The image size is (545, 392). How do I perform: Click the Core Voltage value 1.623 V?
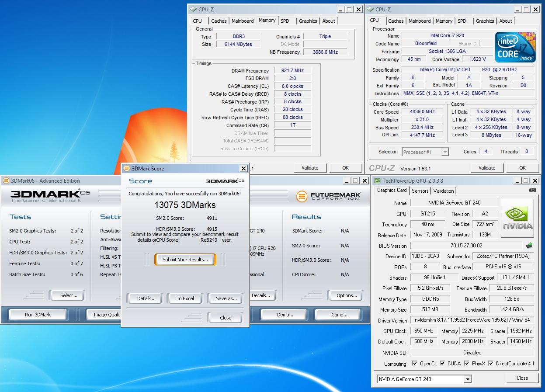(x=477, y=59)
